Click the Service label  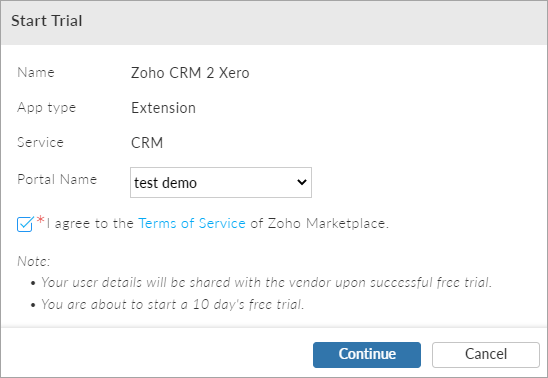(x=40, y=143)
